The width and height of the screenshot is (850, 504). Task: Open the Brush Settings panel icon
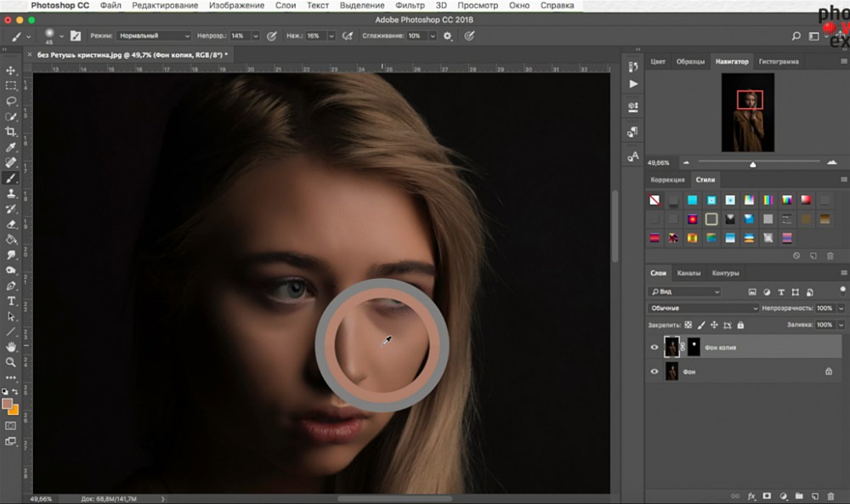pos(76,36)
